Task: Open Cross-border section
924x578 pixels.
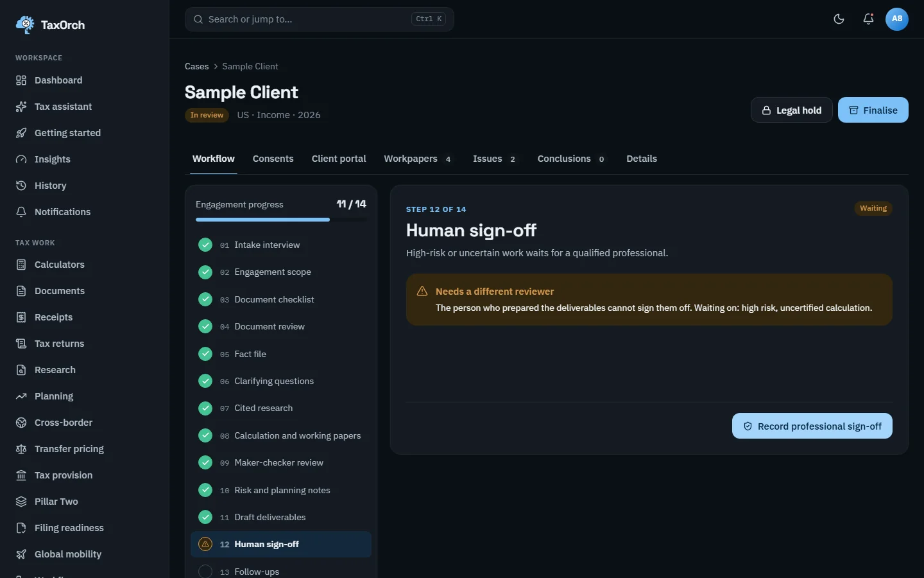Action: (x=85, y=423)
